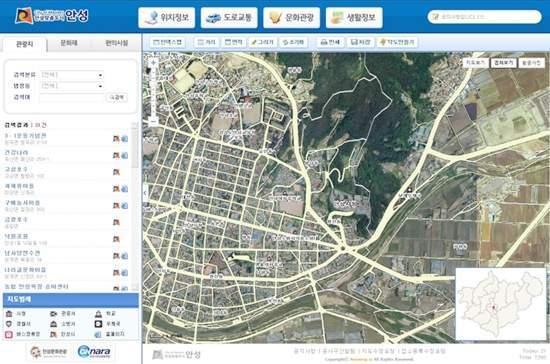Viewport: 550px width, 364px height.
Task: Click the 안성 logo in the header
Action: tap(52, 16)
